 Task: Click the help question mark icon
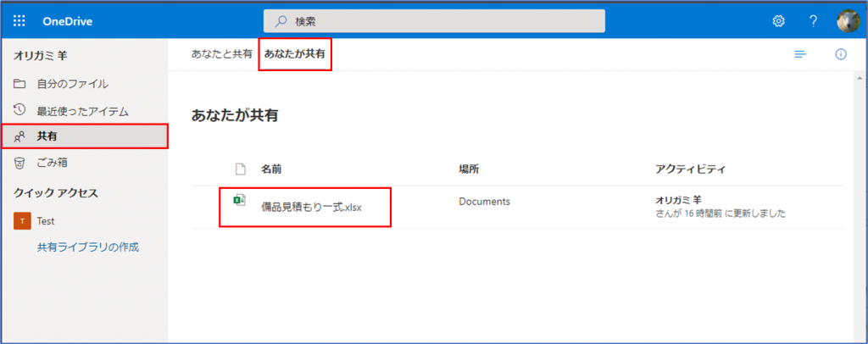tap(812, 20)
